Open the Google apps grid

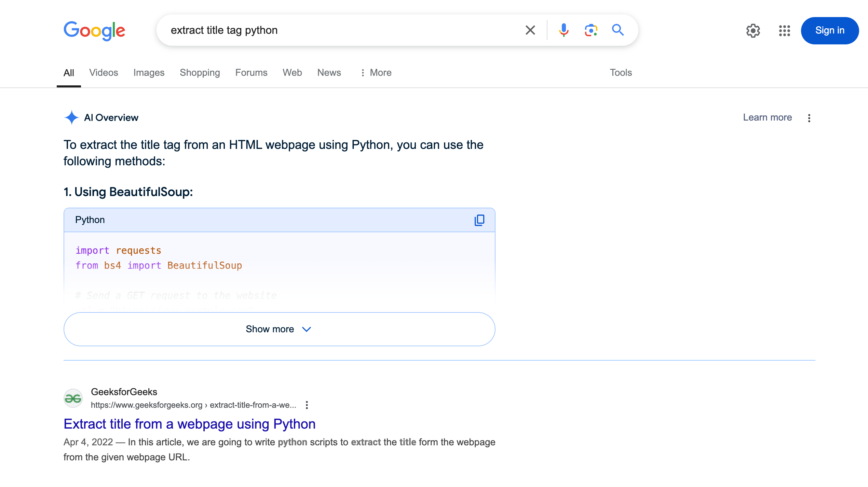pyautogui.click(x=784, y=31)
